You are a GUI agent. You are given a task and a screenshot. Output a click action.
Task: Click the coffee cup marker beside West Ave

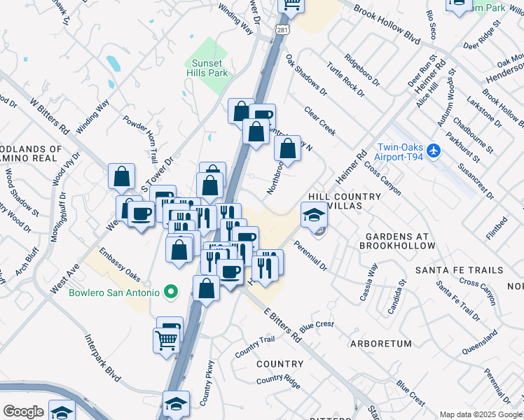point(141,214)
